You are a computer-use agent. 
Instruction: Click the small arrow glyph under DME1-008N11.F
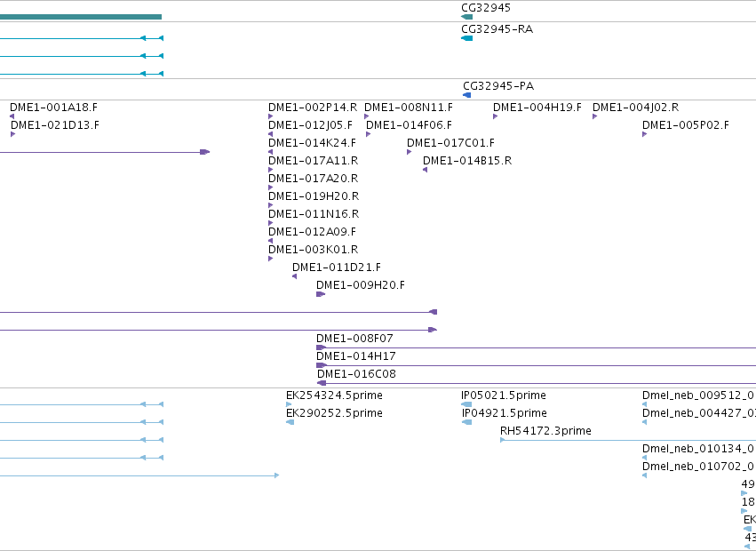click(367, 116)
